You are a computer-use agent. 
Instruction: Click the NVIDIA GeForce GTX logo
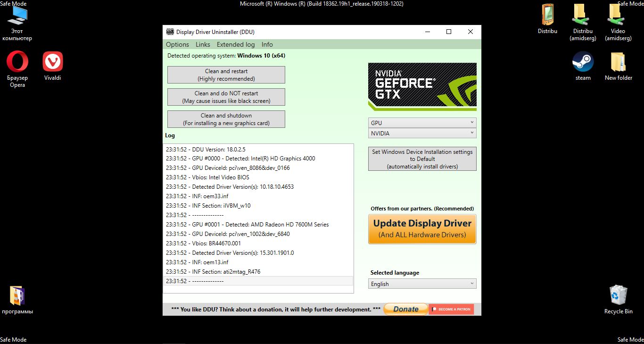(x=422, y=87)
